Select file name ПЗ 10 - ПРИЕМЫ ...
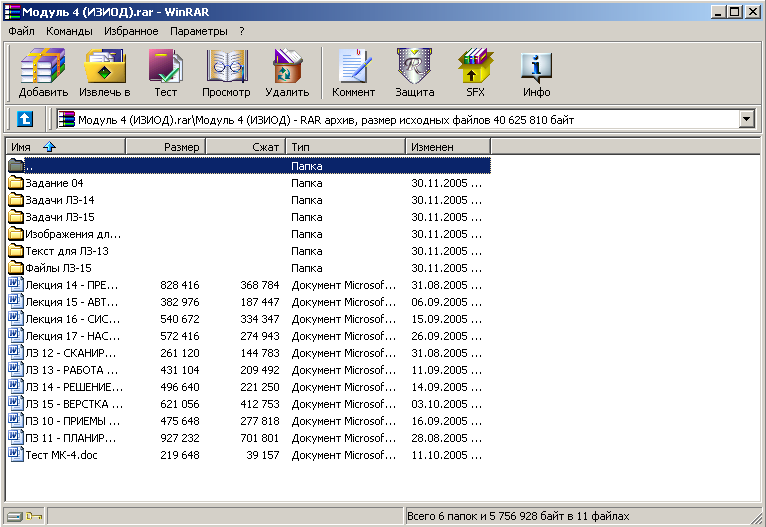766x527 pixels. tap(72, 421)
